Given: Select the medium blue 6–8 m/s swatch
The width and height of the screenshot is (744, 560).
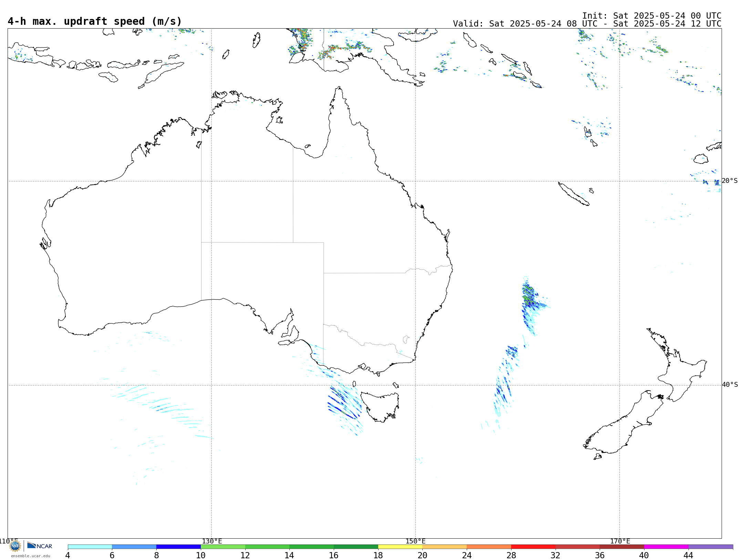Looking at the screenshot, I should [134, 547].
